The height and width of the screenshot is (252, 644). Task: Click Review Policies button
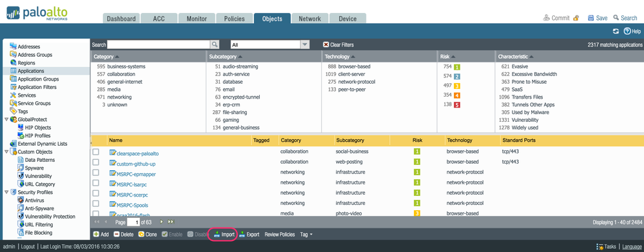280,235
